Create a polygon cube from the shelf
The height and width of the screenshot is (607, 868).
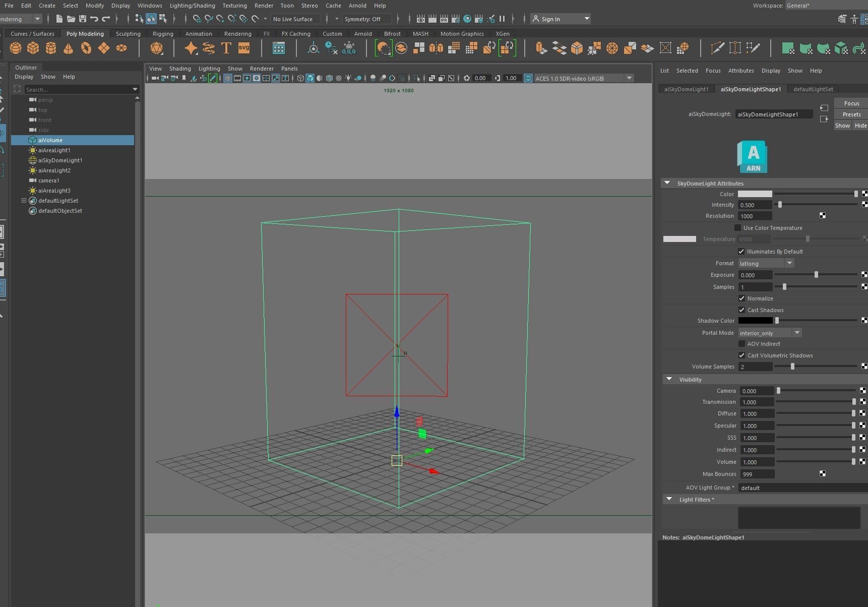click(33, 48)
